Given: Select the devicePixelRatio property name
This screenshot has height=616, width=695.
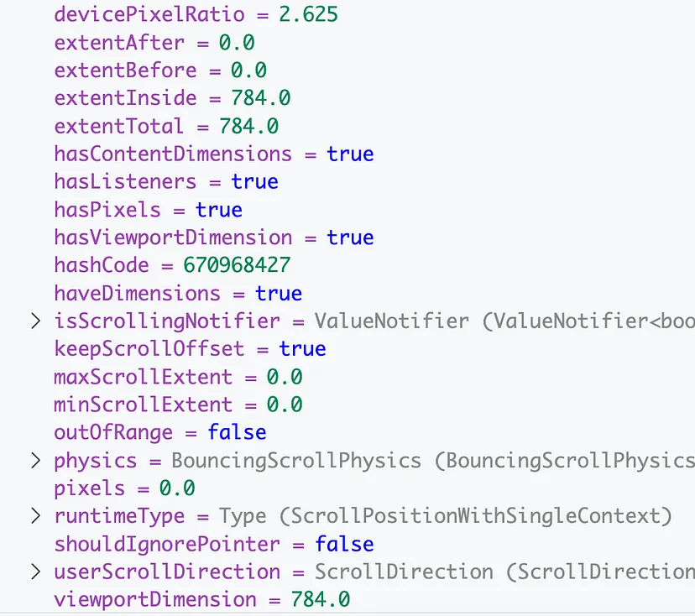Looking at the screenshot, I should [x=149, y=15].
